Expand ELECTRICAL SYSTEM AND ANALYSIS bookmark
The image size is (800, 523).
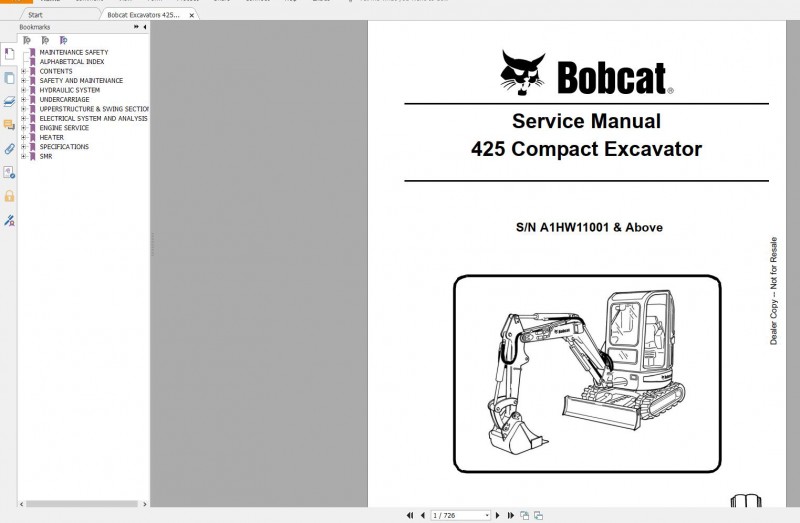click(x=23, y=118)
